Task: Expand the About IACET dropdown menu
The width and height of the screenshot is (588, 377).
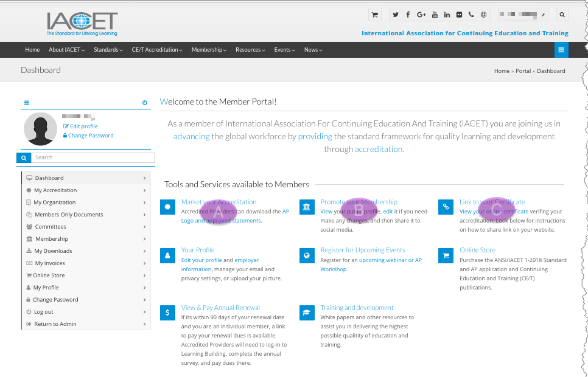Action: coord(66,50)
